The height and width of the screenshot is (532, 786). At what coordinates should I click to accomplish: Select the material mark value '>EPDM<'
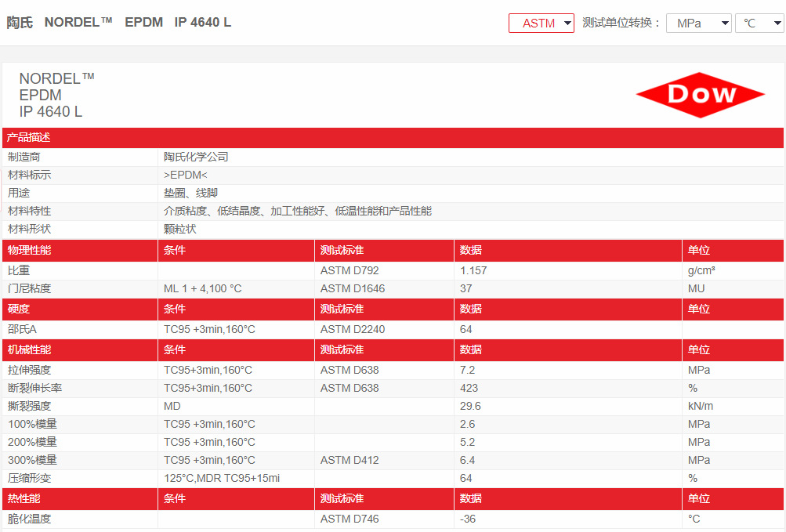tap(186, 175)
